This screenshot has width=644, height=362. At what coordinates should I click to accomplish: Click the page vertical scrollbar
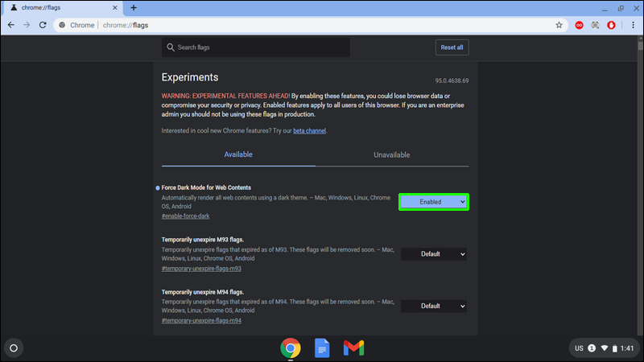click(640, 44)
